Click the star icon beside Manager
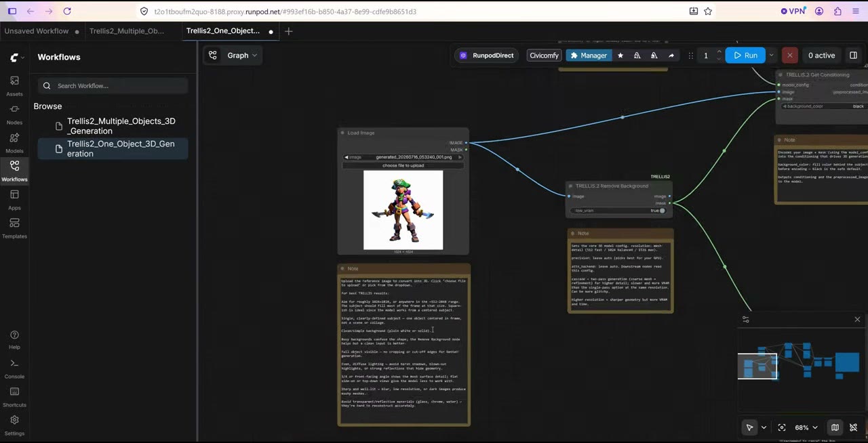Screen dimensions: 868x443 620,56
